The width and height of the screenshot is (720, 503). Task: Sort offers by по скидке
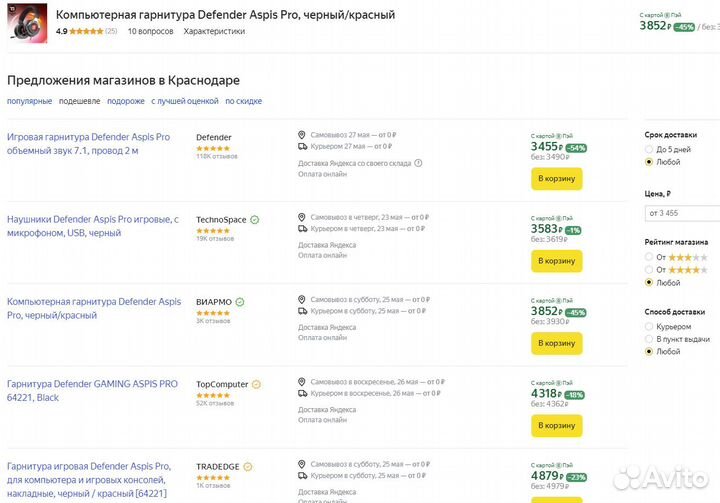point(243,101)
